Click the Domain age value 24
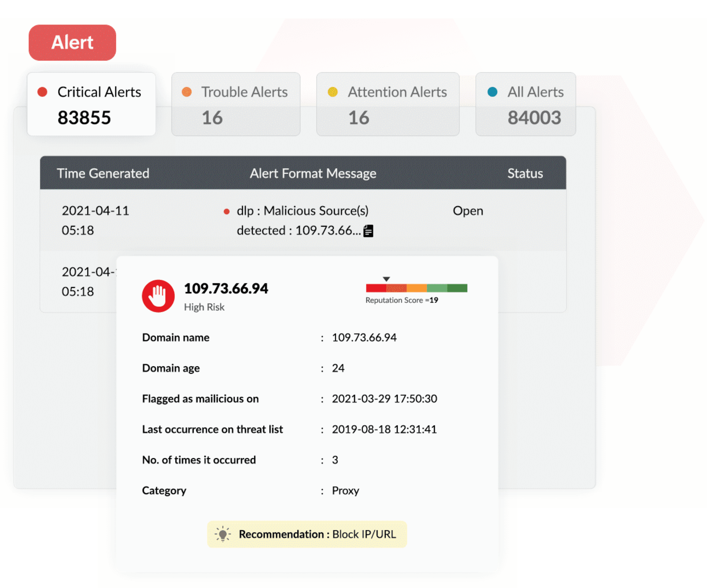 coord(338,368)
